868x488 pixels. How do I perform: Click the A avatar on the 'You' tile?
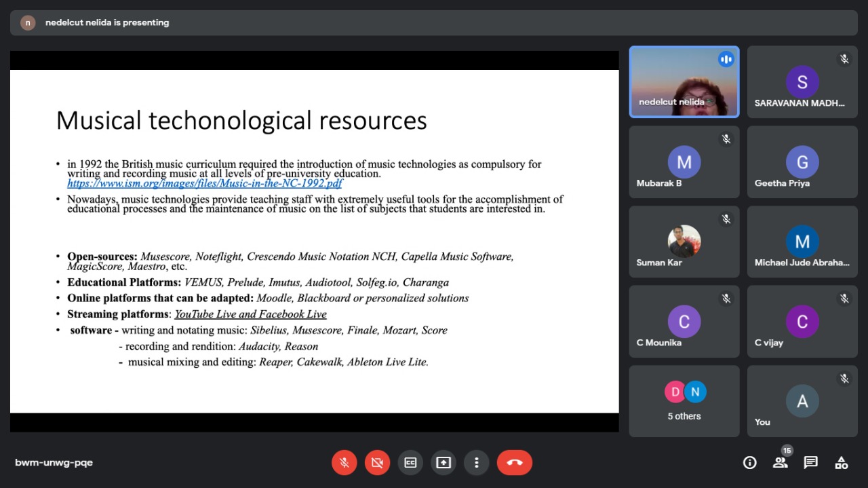(802, 401)
